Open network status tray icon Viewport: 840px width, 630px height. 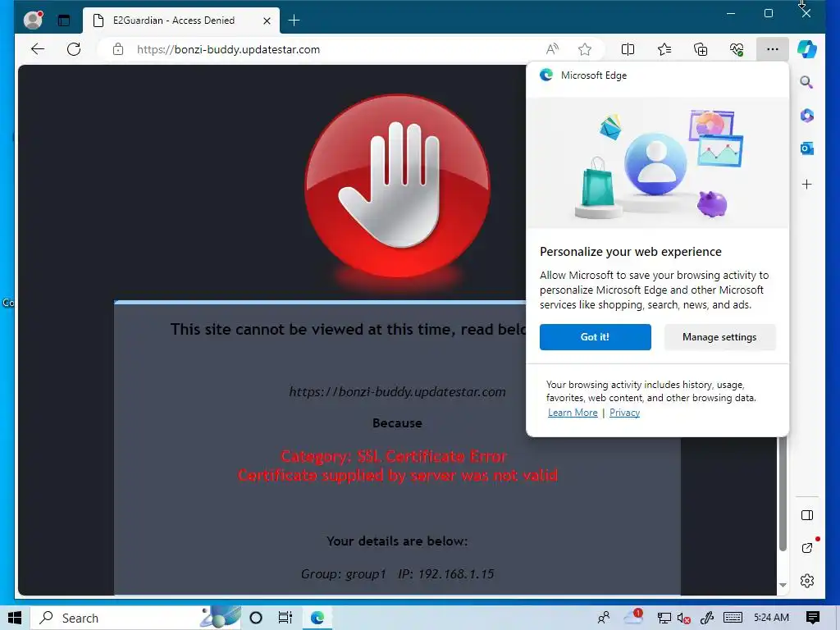coord(664,618)
